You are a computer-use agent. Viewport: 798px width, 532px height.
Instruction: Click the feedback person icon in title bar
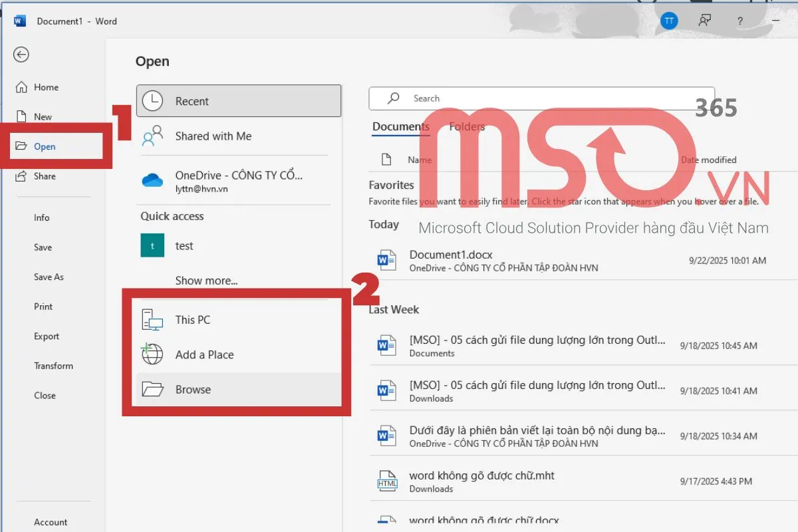click(705, 21)
